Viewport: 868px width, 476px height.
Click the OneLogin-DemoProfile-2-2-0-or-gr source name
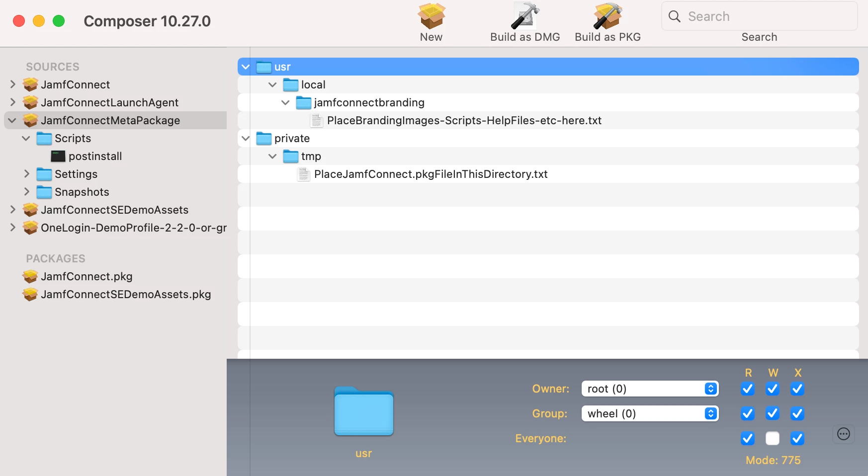134,228
